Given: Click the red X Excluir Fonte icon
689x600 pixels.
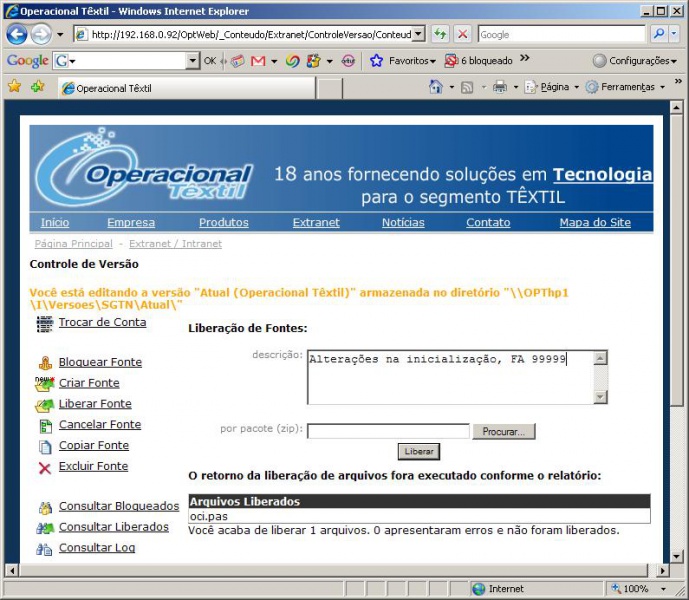Looking at the screenshot, I should [x=44, y=467].
